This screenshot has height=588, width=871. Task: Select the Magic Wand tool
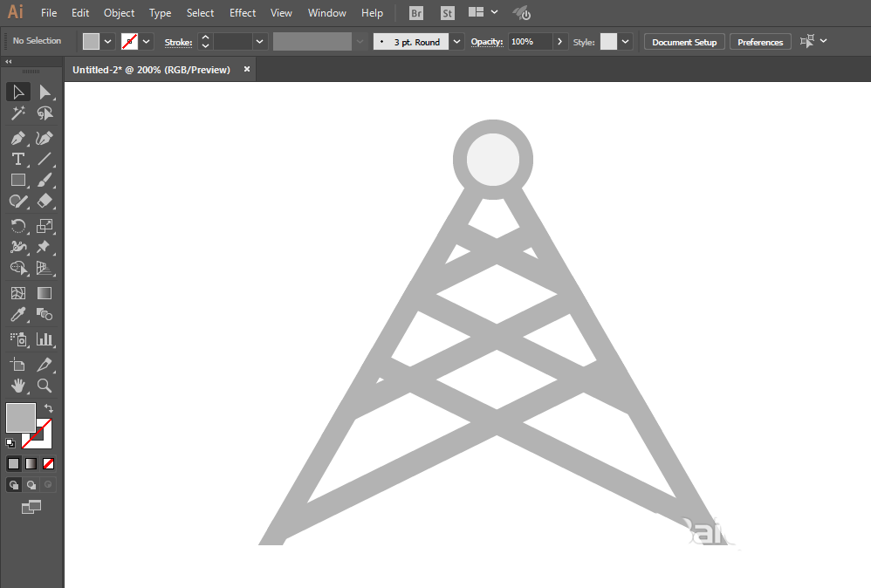point(17,113)
